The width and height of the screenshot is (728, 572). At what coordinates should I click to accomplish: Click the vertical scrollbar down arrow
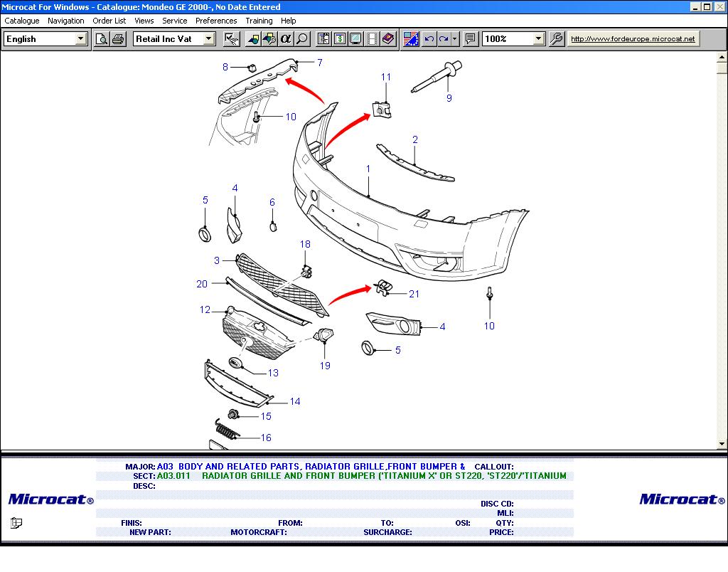point(722,443)
